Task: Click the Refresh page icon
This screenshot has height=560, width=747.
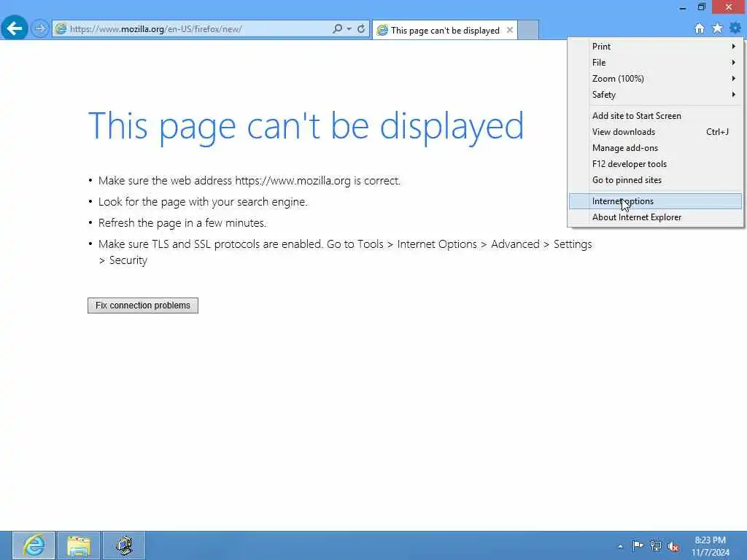Action: pyautogui.click(x=361, y=28)
